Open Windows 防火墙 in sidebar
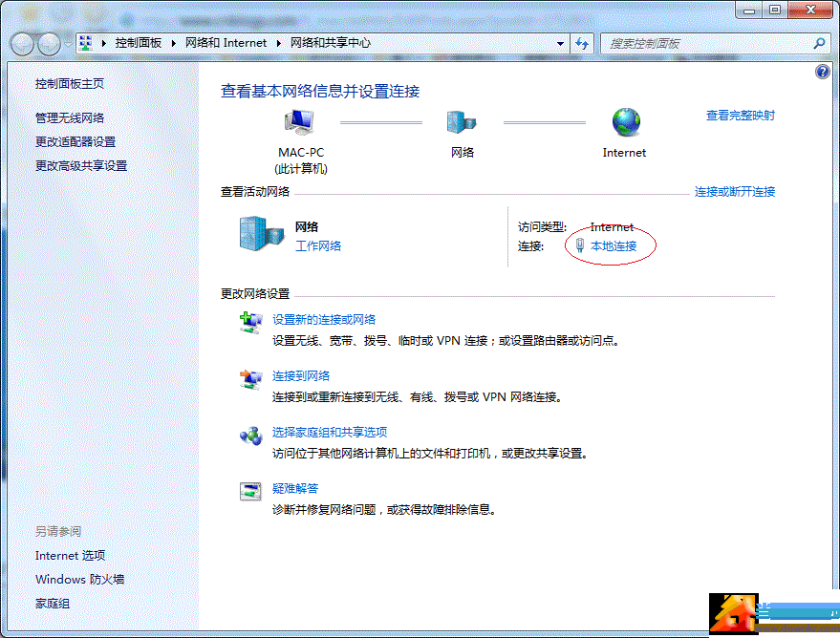840x638 pixels. point(79,579)
